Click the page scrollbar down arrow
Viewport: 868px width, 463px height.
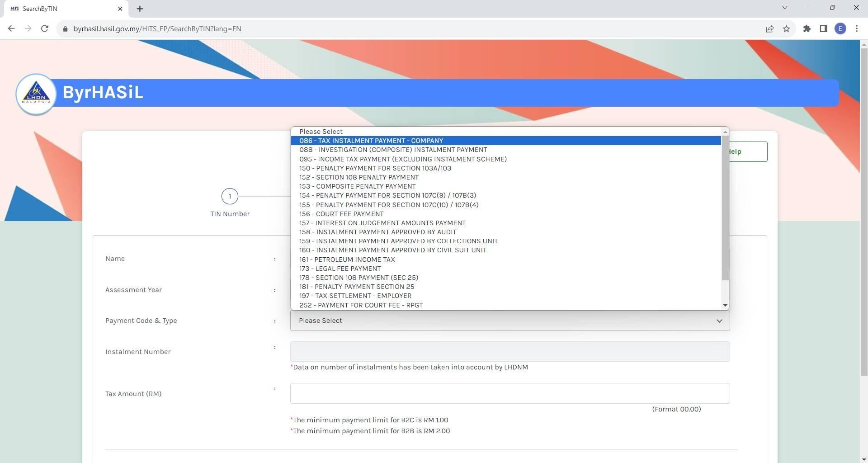863,459
